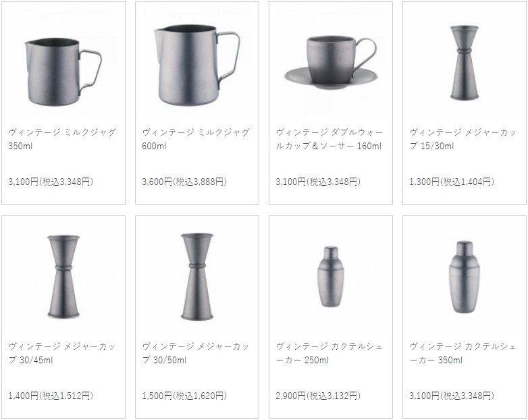Click the 1,300円 (税込1,404円) price
528x420 pixels.
(x=452, y=182)
